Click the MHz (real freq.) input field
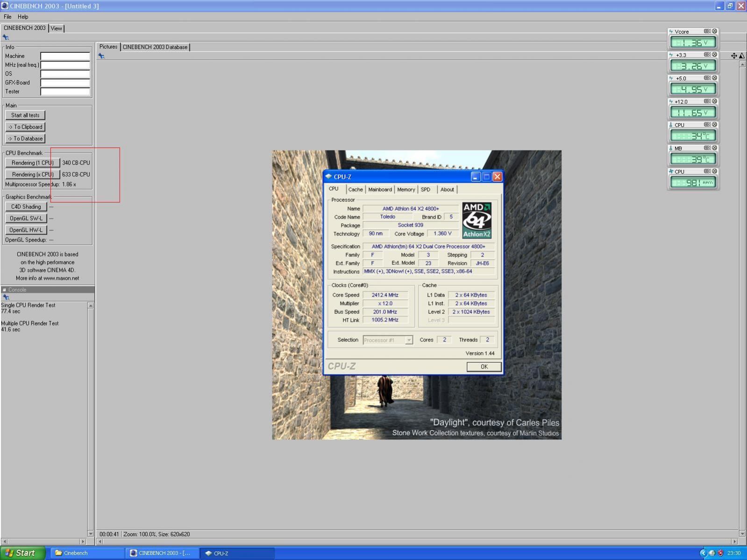Image resolution: width=747 pixels, height=560 pixels. point(65,65)
